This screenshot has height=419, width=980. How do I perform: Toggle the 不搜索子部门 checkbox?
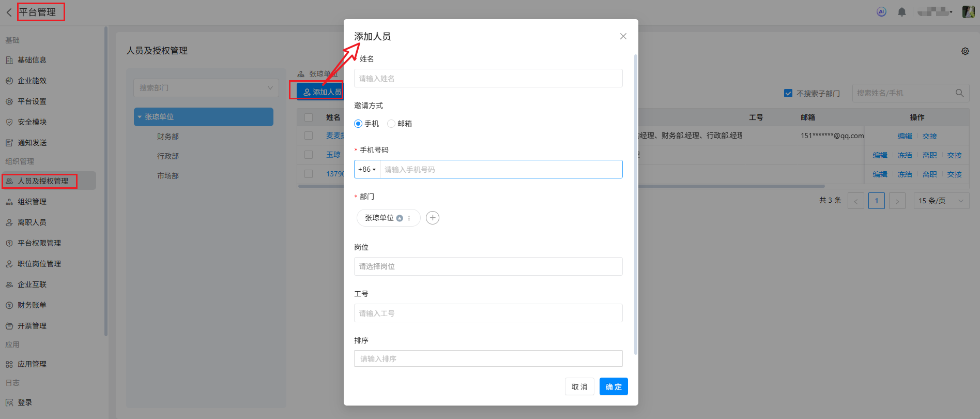tap(788, 94)
